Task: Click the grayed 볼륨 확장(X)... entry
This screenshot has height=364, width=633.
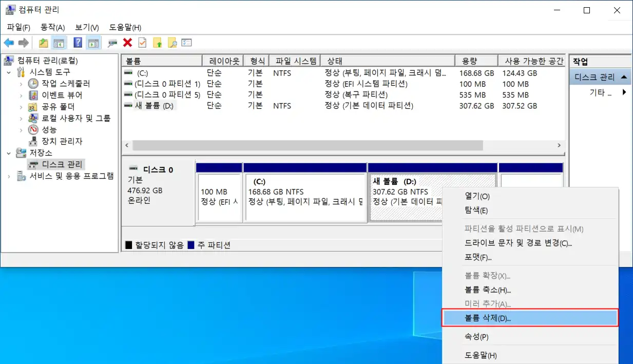Action: [x=530, y=276]
